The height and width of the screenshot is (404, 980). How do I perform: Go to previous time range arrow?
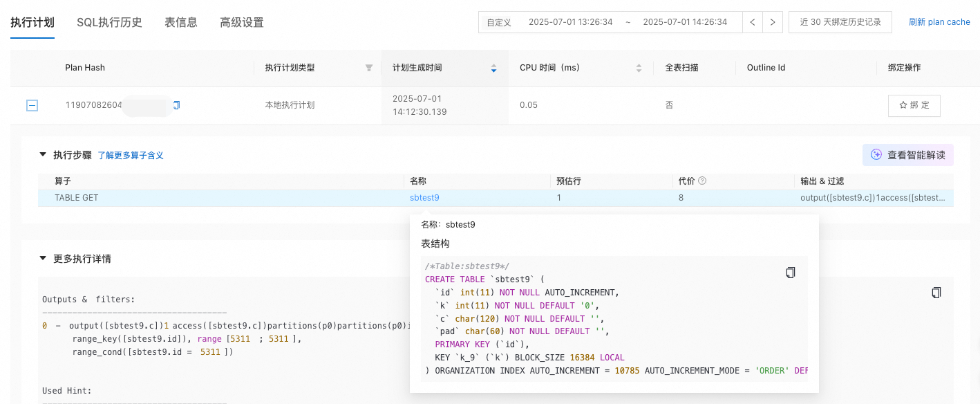tap(753, 22)
